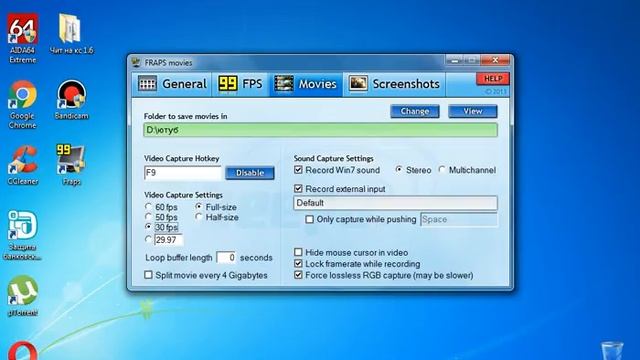
Task: Launch the Google Chrome desktop shortcut
Action: (x=22, y=104)
